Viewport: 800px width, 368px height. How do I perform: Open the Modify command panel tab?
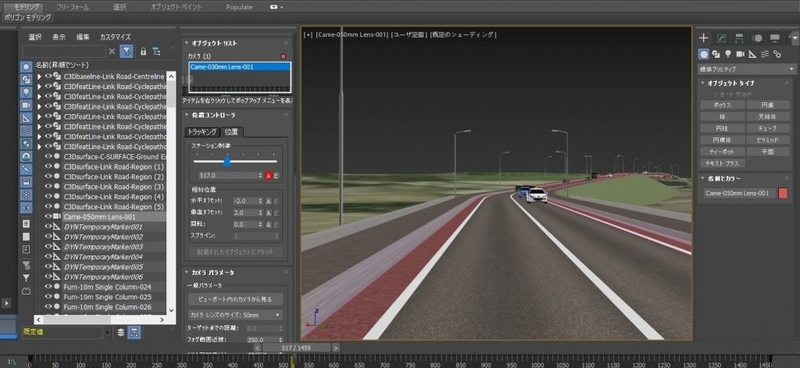coord(721,38)
